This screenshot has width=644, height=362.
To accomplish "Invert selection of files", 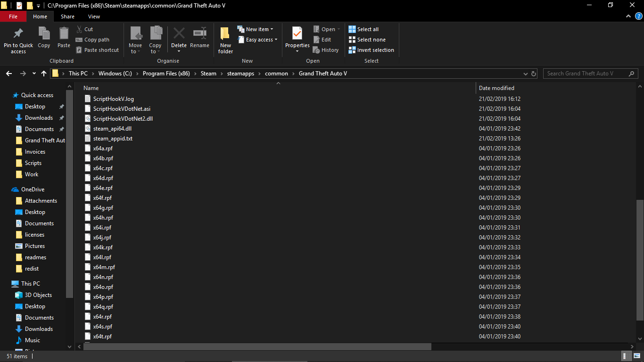I will click(371, 50).
